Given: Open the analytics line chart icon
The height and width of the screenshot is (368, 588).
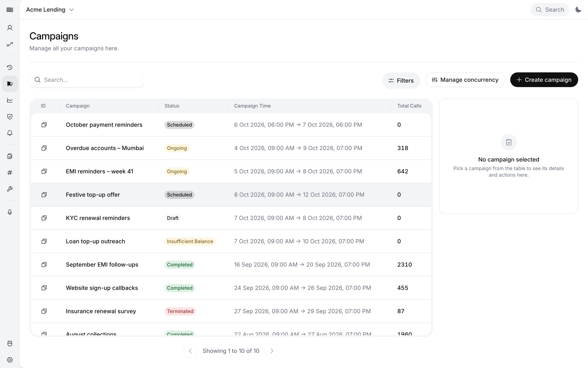Looking at the screenshot, I should coord(10,100).
